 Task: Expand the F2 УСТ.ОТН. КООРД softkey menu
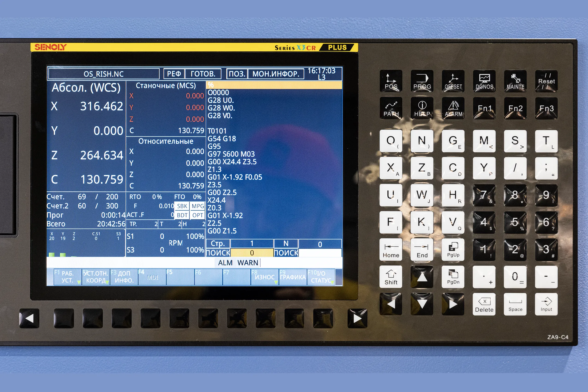coord(96,277)
